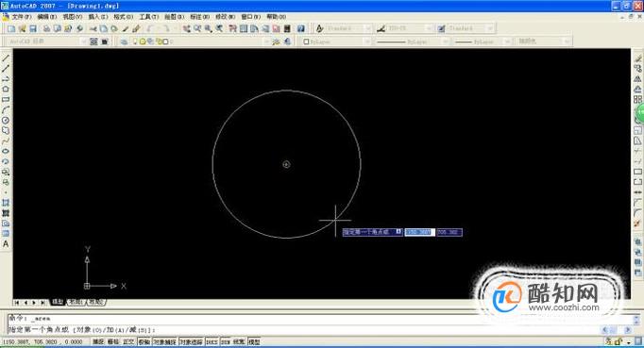644x348 pixels.
Task: Choose the multiline Text tool A
Action: click(6, 243)
